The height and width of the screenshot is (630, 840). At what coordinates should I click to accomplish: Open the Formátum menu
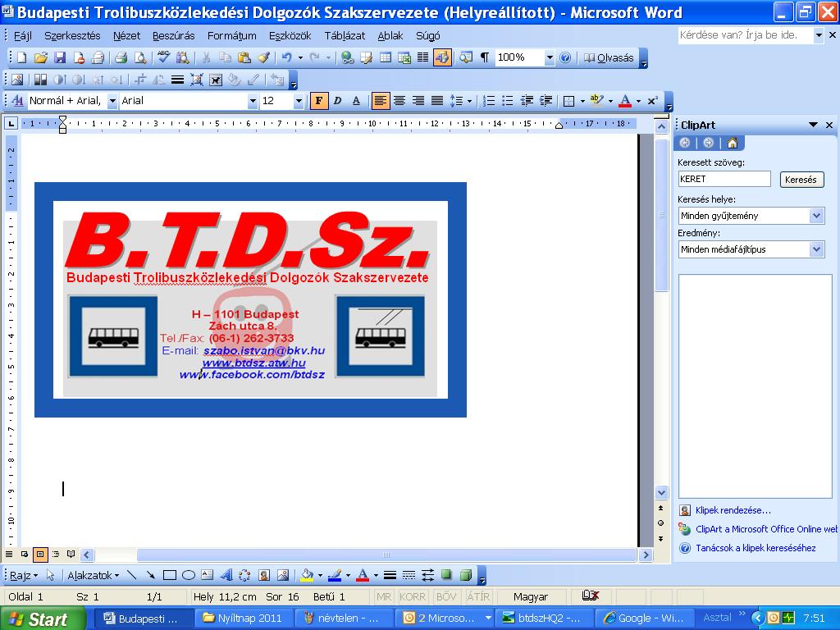pos(232,36)
